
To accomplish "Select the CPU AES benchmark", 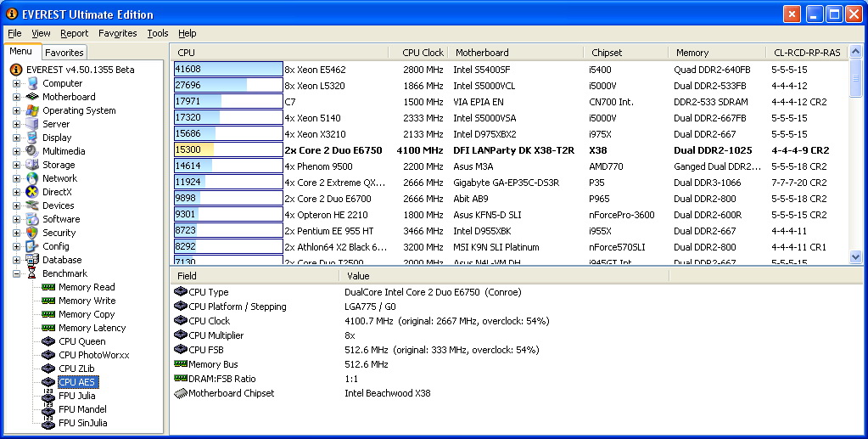I will click(x=77, y=382).
